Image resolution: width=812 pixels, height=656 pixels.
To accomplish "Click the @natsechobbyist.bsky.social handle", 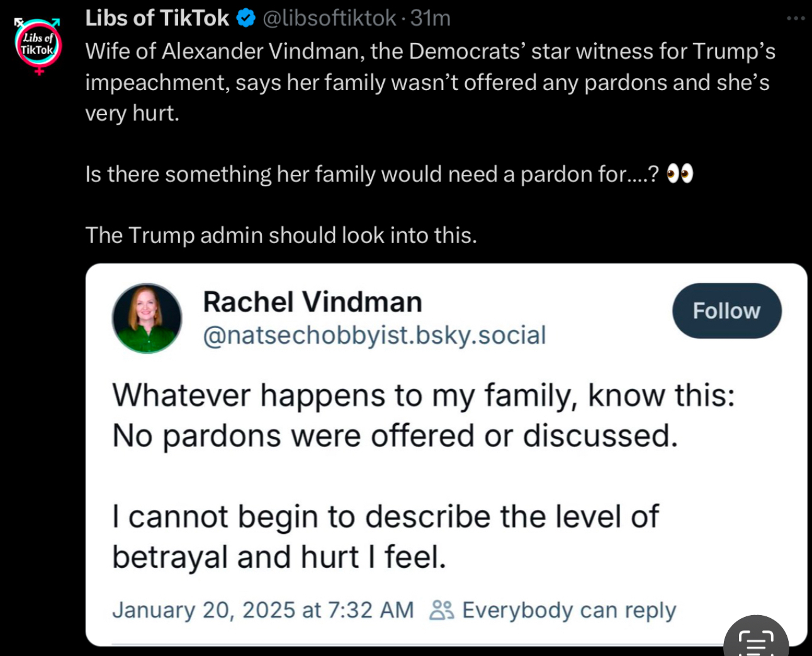I will click(374, 335).
